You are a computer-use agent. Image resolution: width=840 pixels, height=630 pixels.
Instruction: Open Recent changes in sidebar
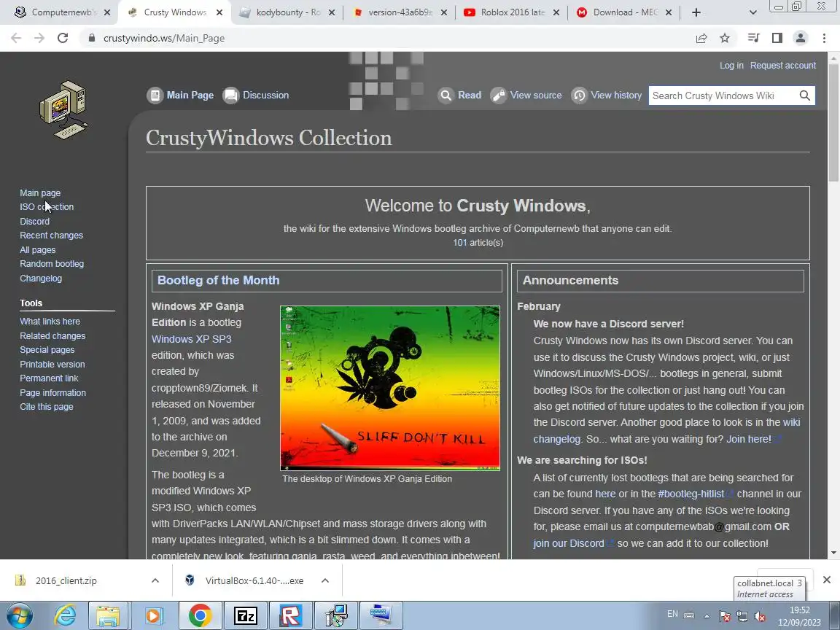coord(52,236)
